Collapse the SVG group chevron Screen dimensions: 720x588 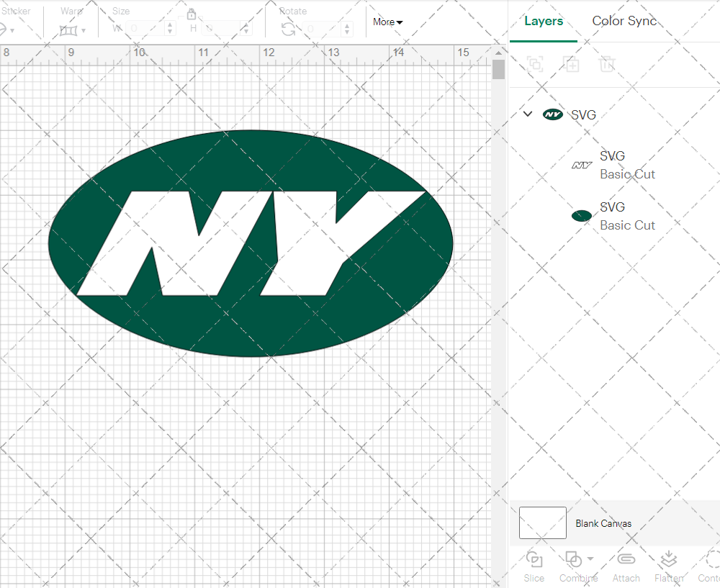coord(528,114)
